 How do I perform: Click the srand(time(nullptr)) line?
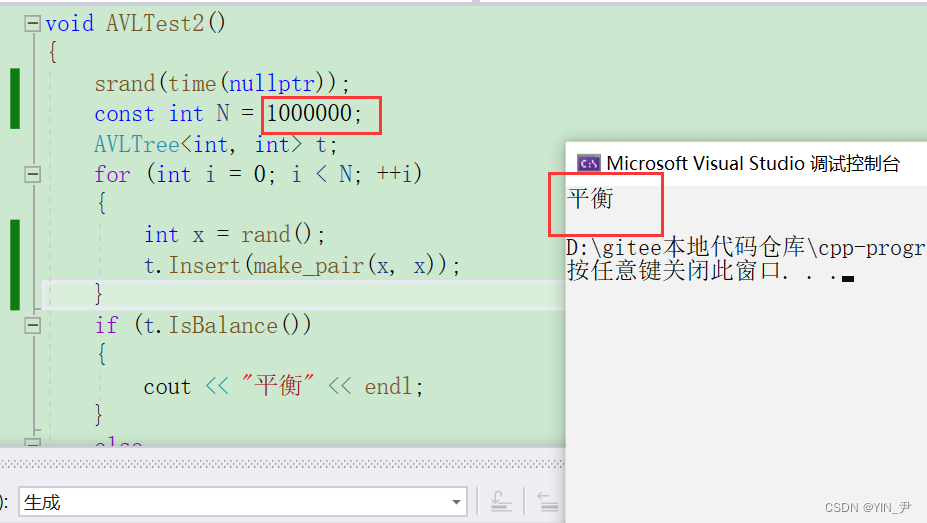pyautogui.click(x=222, y=83)
